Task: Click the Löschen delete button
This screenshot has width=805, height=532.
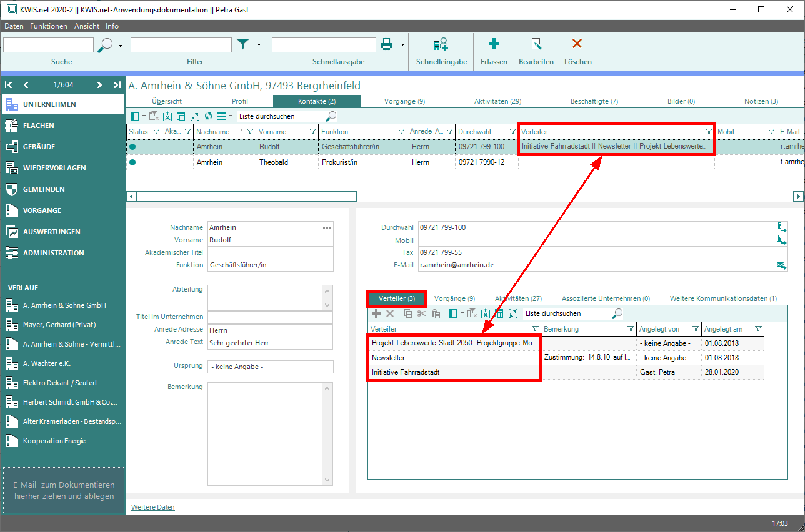Action: pyautogui.click(x=577, y=51)
